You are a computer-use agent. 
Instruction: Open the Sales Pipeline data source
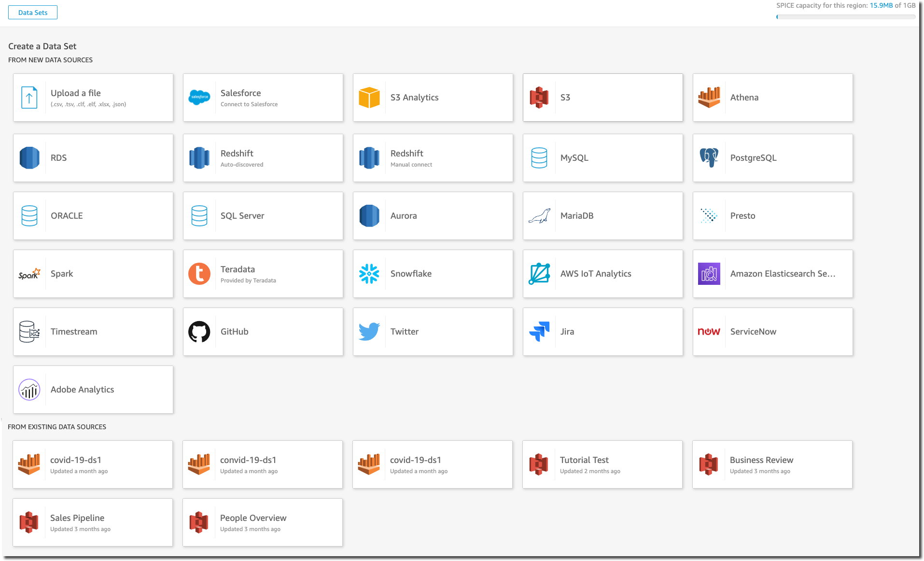(93, 522)
